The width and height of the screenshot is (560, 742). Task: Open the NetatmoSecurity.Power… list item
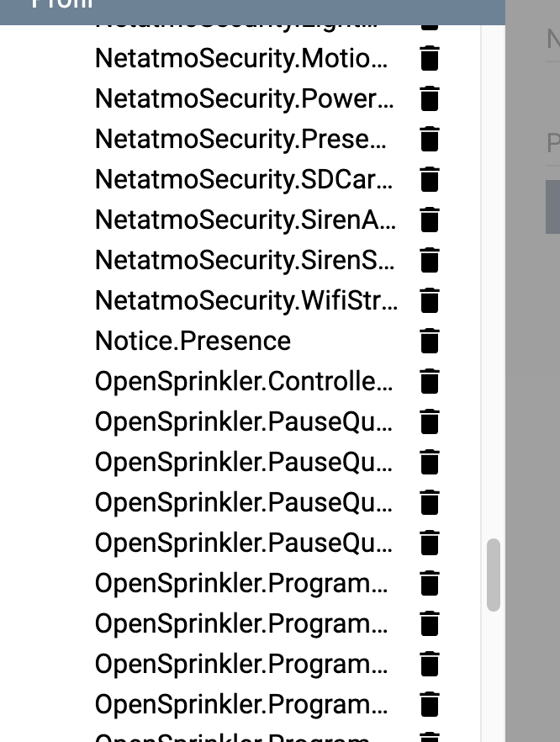pos(244,98)
